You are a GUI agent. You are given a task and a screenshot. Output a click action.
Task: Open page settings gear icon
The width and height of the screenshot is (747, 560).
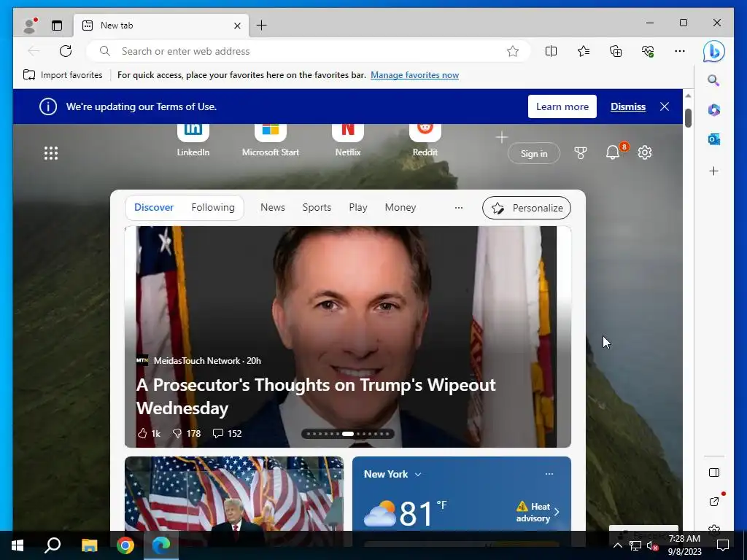(645, 153)
